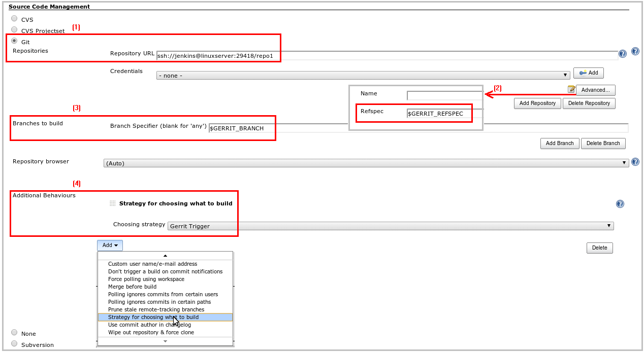Open the Repository browser dropdown
The height and width of the screenshot is (352, 644).
[366, 163]
